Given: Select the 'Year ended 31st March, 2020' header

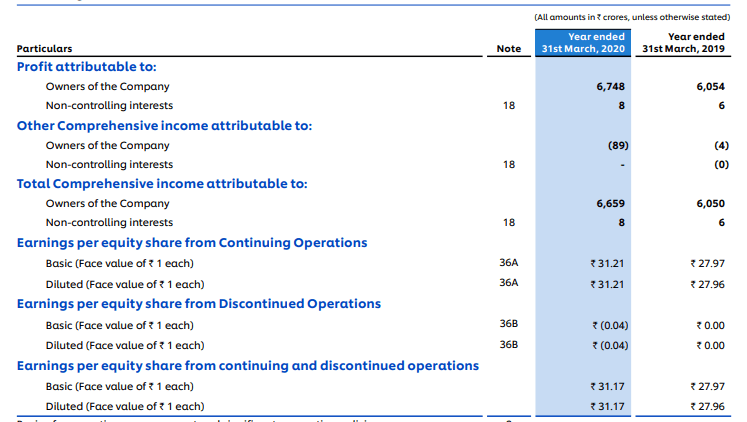Looking at the screenshot, I should [582, 42].
